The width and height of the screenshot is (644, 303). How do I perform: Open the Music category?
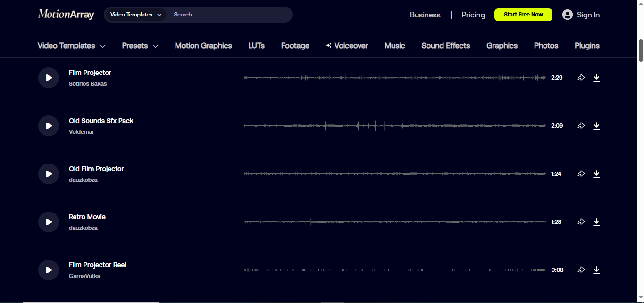(394, 46)
